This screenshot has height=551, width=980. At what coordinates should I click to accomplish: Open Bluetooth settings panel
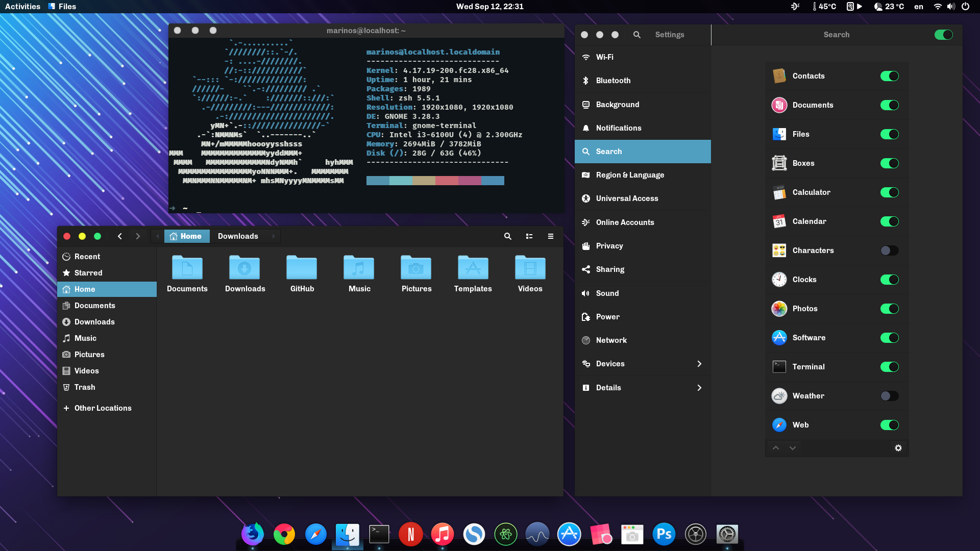tap(643, 81)
